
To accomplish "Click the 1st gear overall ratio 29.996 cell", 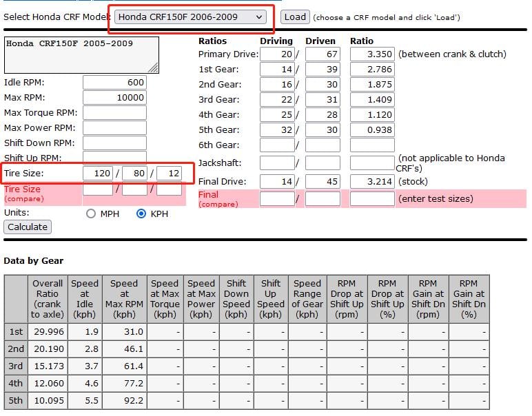I will [48, 331].
